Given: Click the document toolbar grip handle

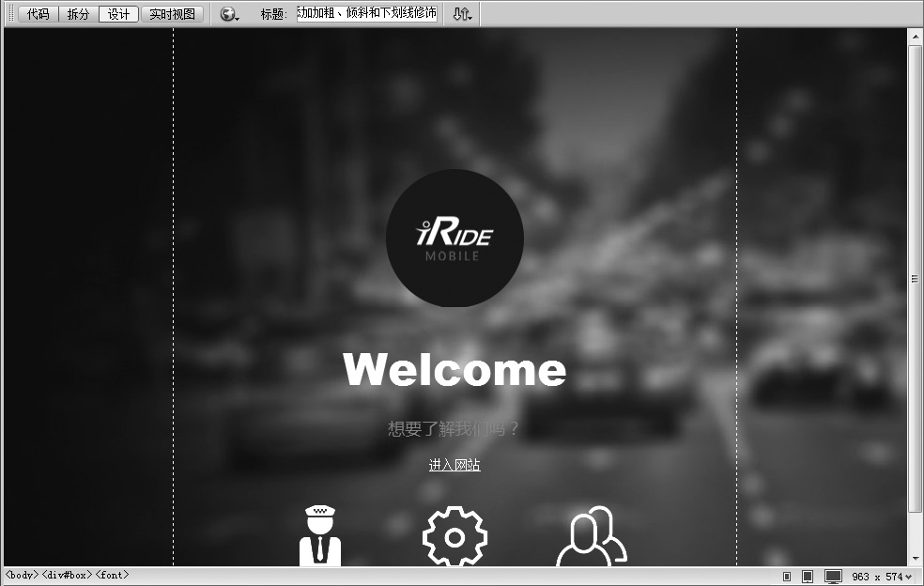Looking at the screenshot, I should point(10,13).
